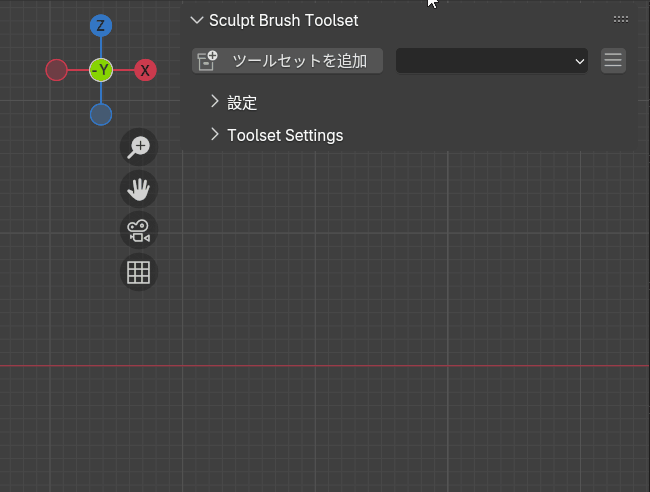Expand the 設定 subpanel arrow
This screenshot has width=650, height=492.
pos(214,101)
